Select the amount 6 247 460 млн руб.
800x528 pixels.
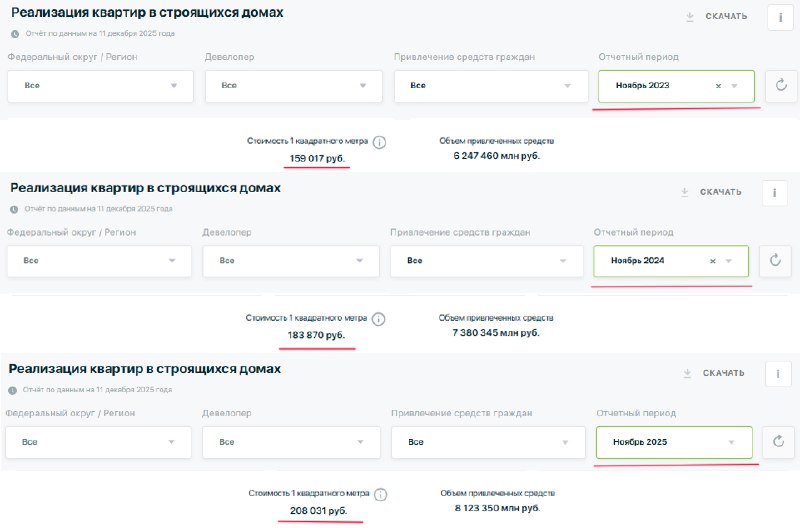[x=496, y=156]
